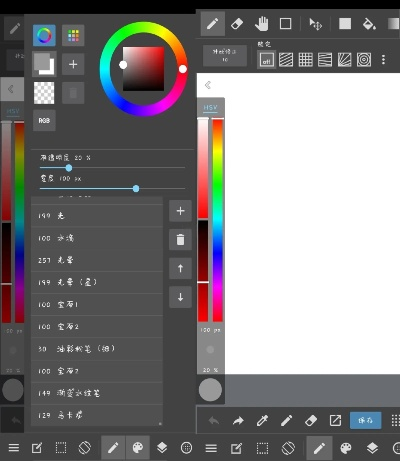Click the hue handle on the color wheel ring
Image resolution: width=400 pixels, height=461 pixels.
(x=183, y=69)
